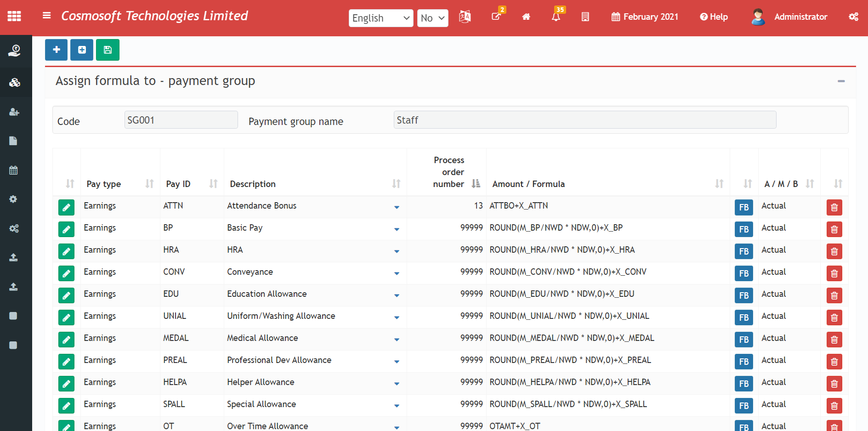The width and height of the screenshot is (868, 431).
Task: Open the Help link
Action: click(714, 17)
